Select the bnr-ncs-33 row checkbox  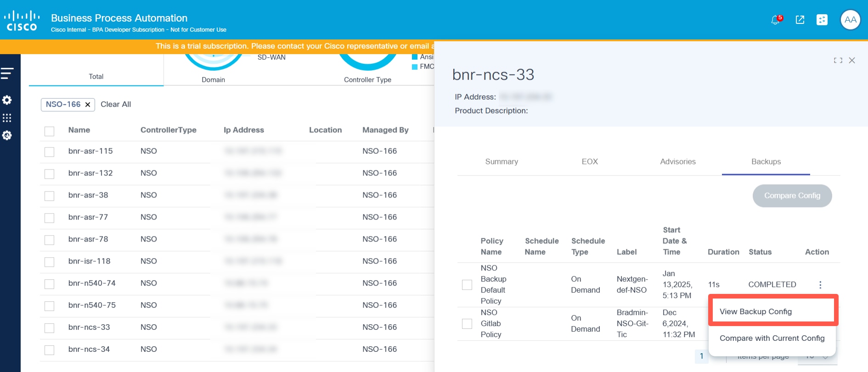click(x=49, y=328)
